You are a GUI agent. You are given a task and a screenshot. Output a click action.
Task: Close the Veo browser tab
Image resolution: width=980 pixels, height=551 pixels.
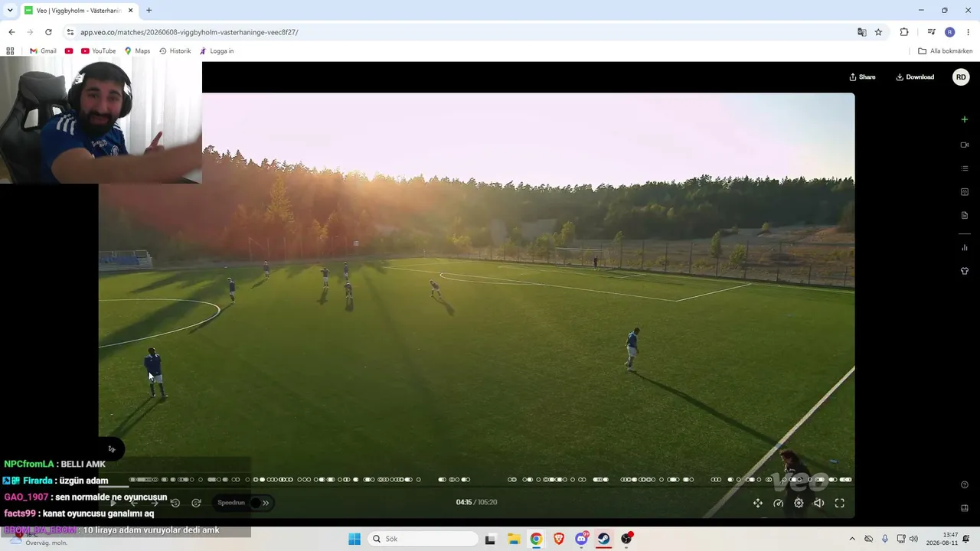[131, 11]
